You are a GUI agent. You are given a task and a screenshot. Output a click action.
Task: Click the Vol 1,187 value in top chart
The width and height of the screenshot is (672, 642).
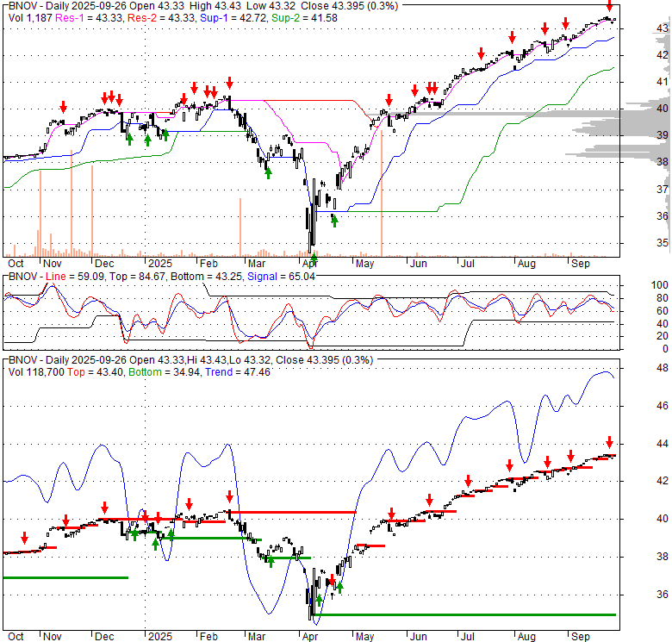click(x=30, y=18)
